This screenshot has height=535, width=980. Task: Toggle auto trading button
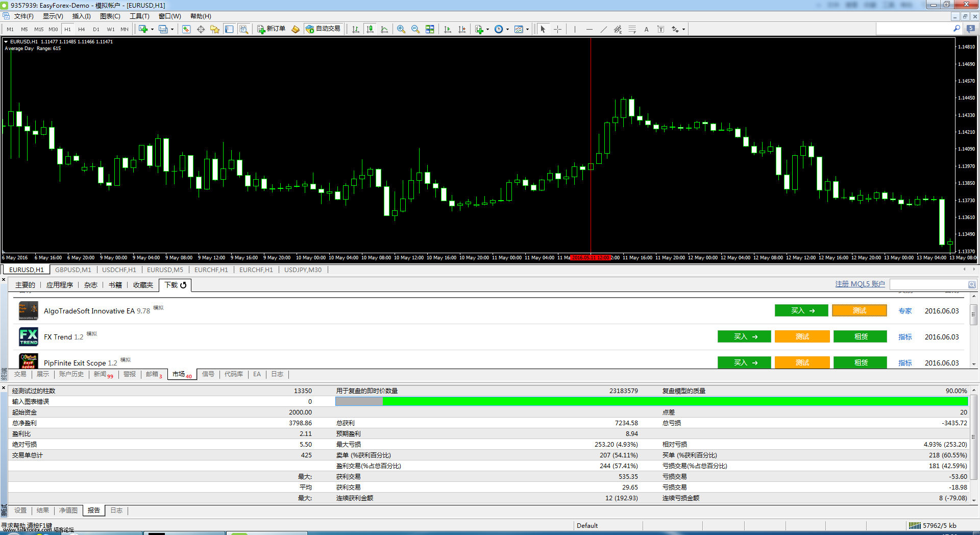tap(323, 29)
